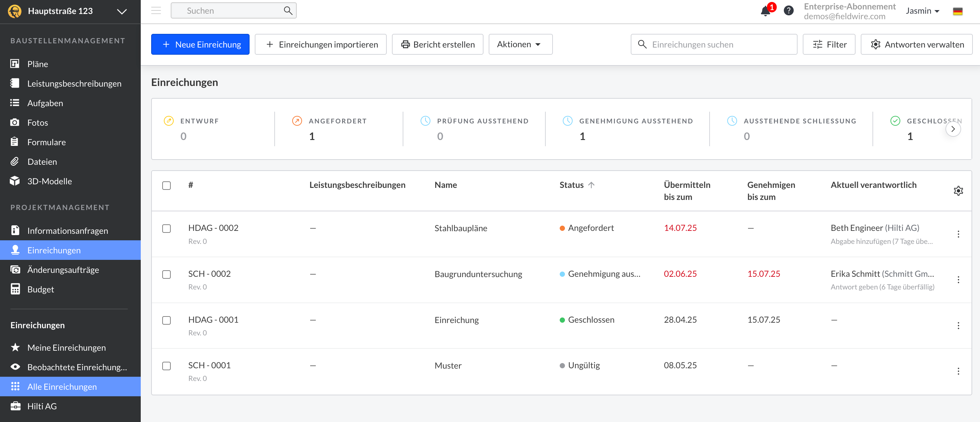The image size is (980, 422).
Task: Click the German flag language icon
Action: [958, 11]
